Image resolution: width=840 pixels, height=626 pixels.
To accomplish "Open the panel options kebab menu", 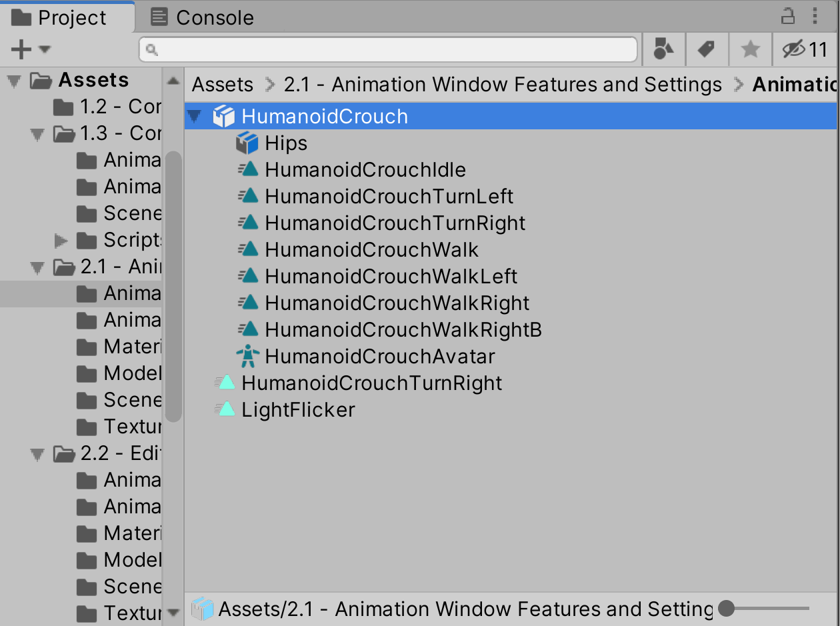I will (x=815, y=17).
